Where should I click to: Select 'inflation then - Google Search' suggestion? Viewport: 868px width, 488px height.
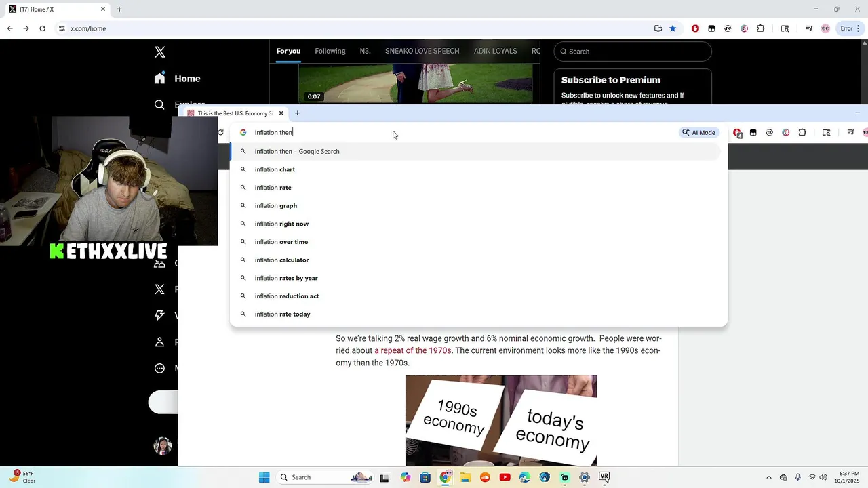475,151
